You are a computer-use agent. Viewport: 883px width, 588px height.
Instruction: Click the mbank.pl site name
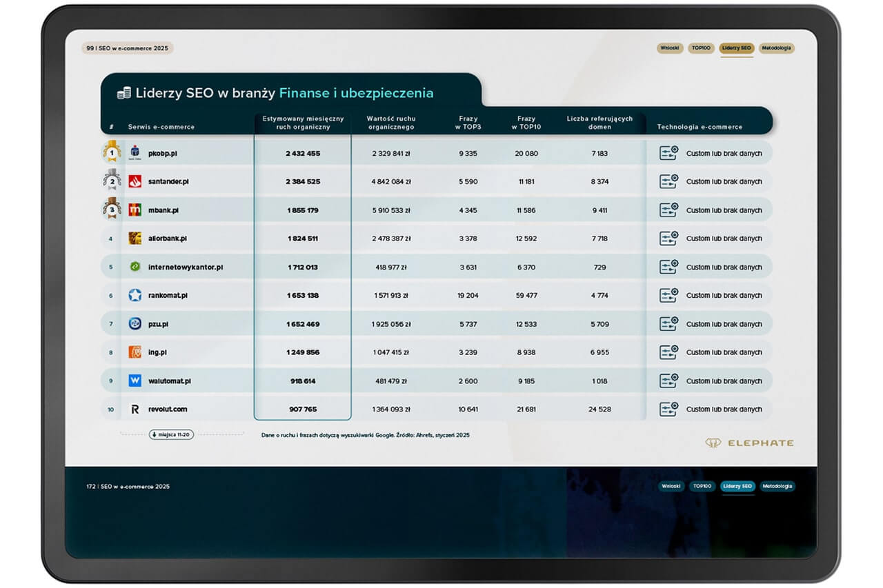[x=163, y=210]
